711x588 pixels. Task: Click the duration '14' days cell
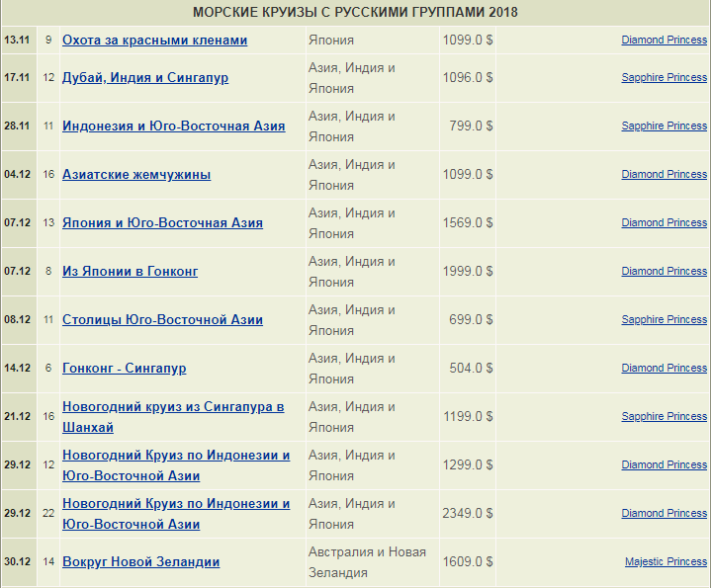coord(48,562)
